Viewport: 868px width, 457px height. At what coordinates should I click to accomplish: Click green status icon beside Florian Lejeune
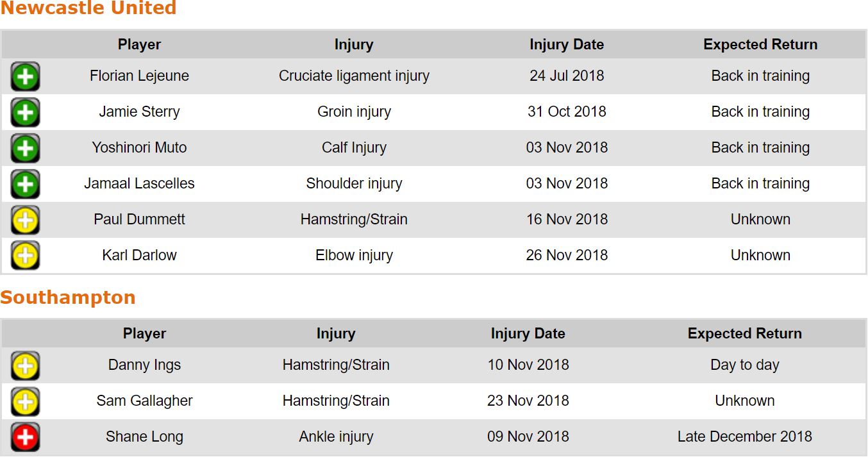pos(25,77)
